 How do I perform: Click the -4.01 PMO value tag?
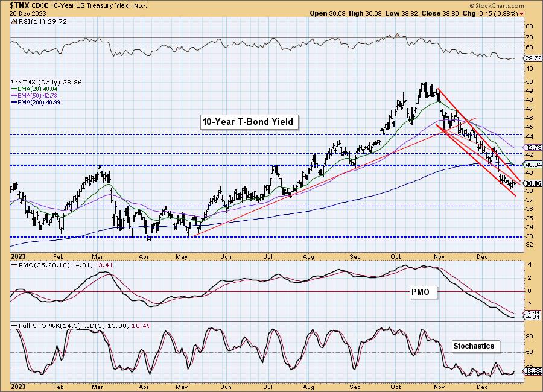[x=533, y=317]
